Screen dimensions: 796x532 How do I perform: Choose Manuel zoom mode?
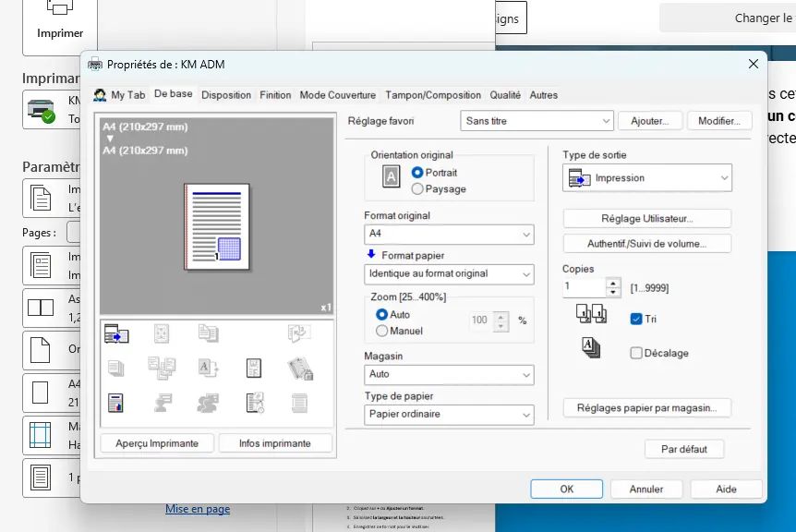click(382, 331)
